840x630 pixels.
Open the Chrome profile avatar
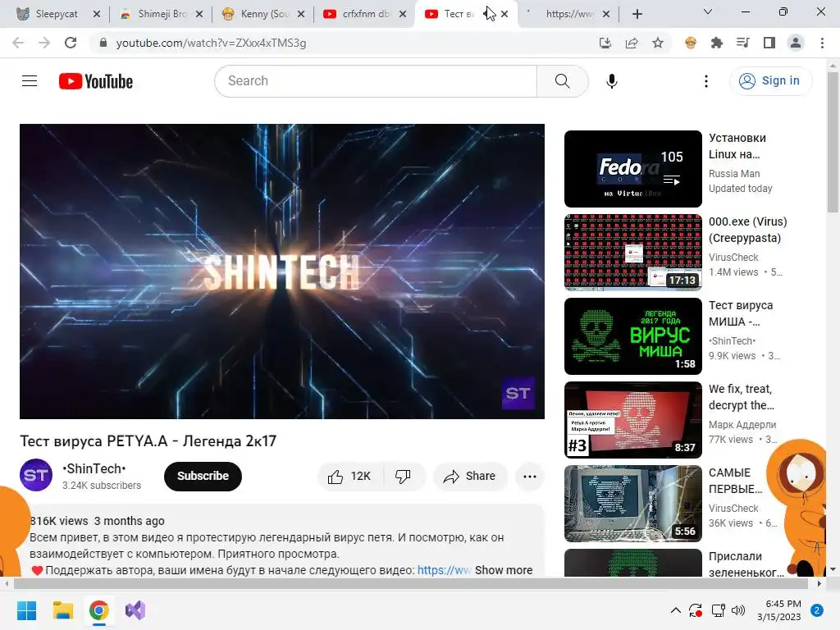click(796, 43)
